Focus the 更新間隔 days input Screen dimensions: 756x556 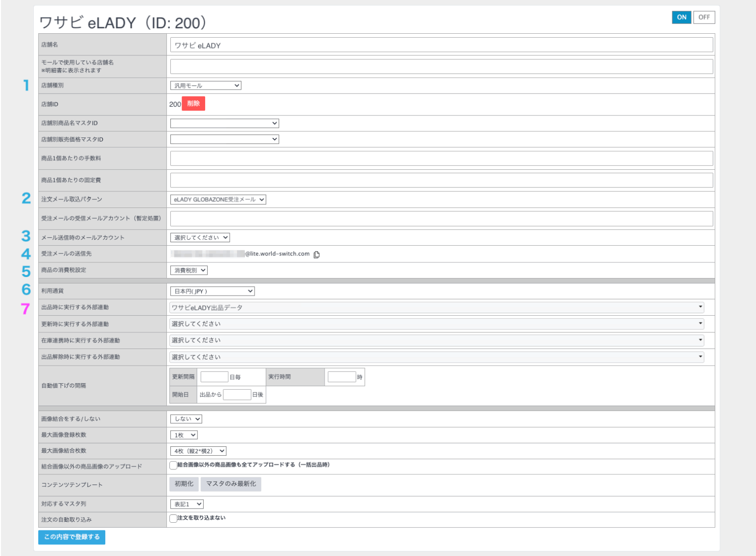point(214,377)
